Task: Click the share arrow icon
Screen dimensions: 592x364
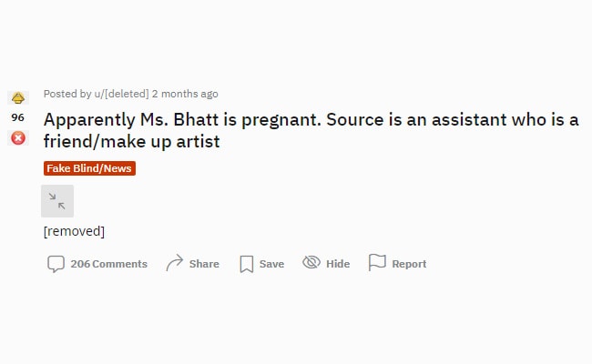Action: tap(174, 264)
